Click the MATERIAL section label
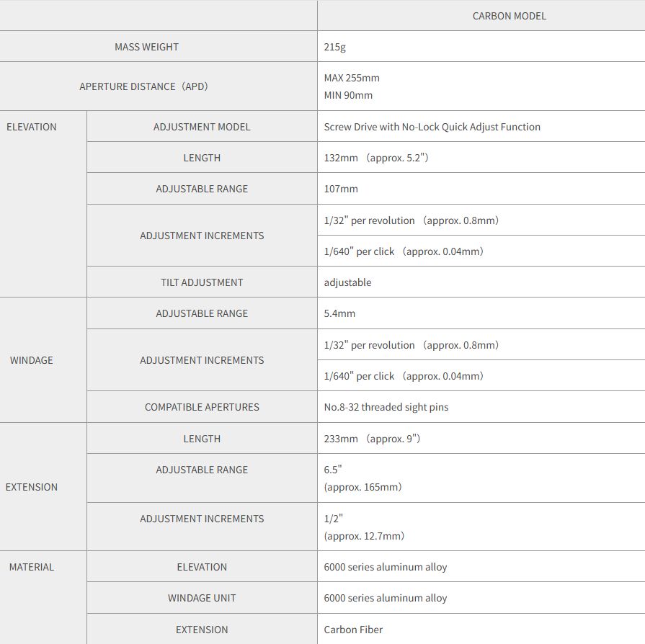The image size is (645, 644). [31, 567]
